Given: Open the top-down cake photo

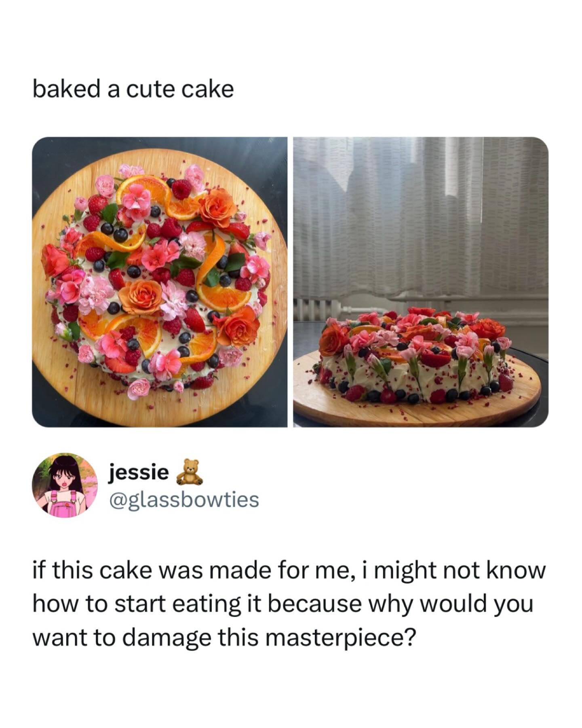Looking at the screenshot, I should (159, 282).
